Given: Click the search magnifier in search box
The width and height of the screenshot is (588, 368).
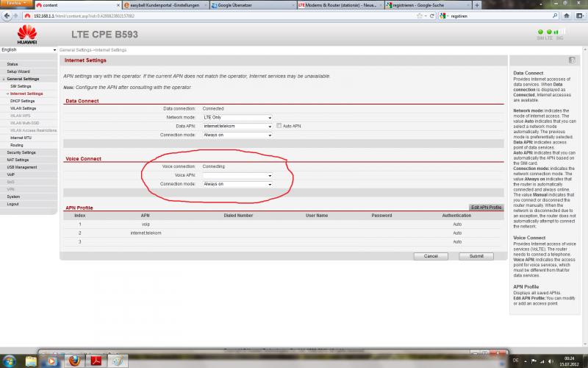Looking at the screenshot, I should point(555,15).
